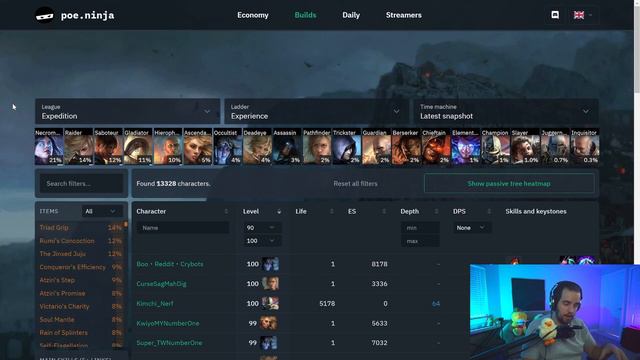
Task: Filter by Champion class portrait
Action: point(496,147)
